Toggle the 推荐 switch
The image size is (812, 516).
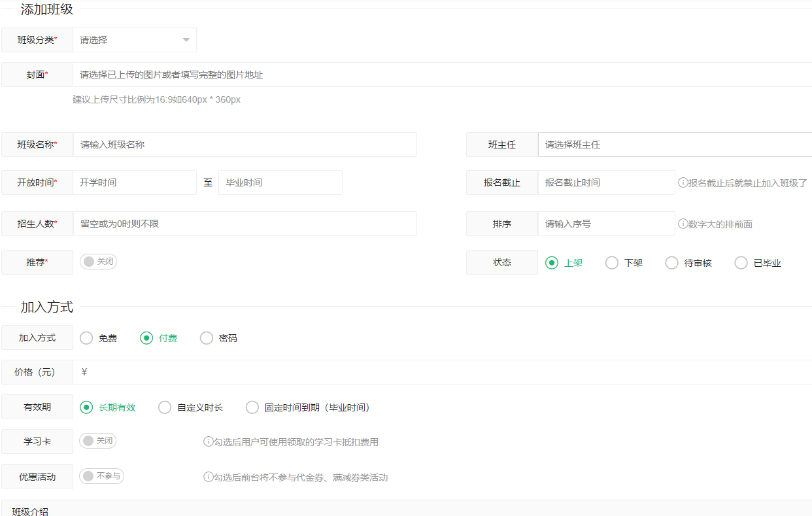click(x=98, y=262)
